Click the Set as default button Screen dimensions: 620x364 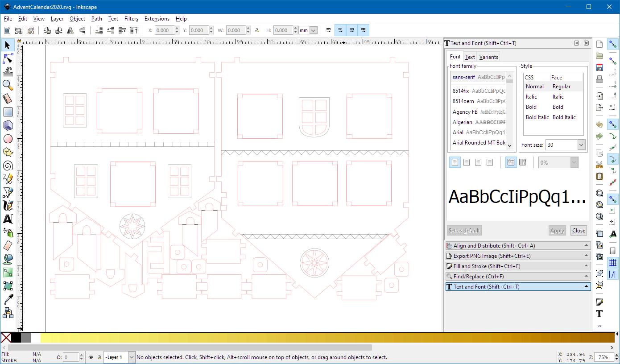coord(464,231)
